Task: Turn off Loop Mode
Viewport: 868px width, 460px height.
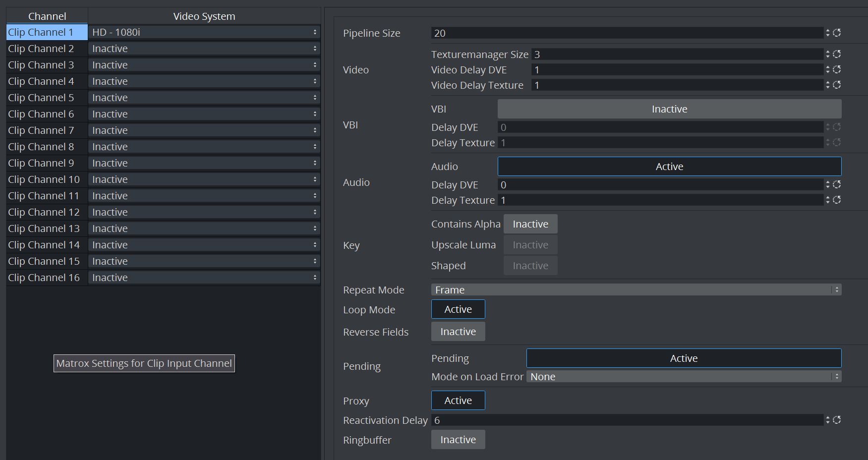Action: point(458,309)
